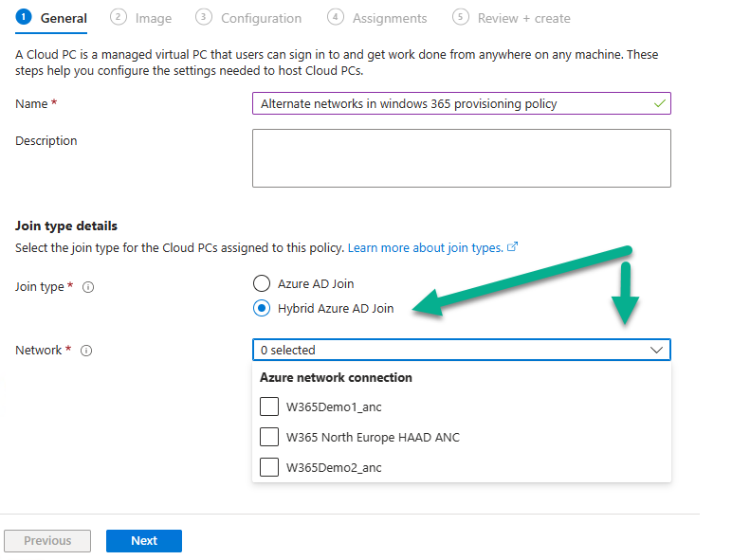Click into the Description text area
This screenshot has height=560, width=732.
462,158
